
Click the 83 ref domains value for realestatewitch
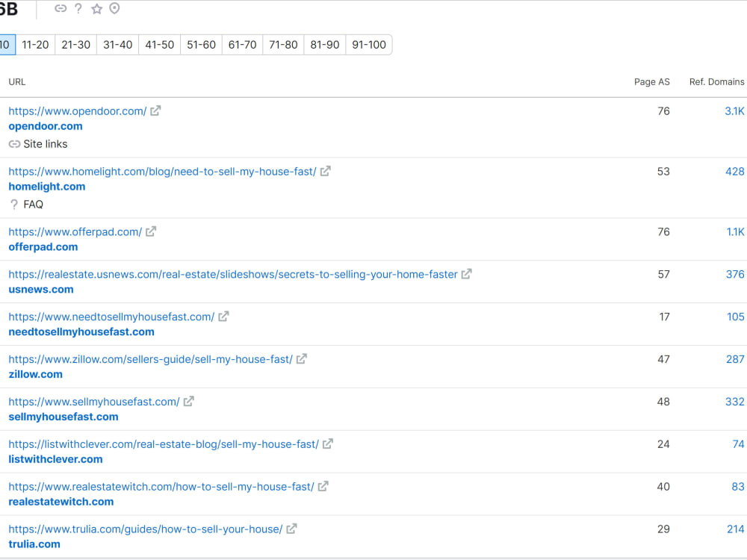click(x=738, y=487)
